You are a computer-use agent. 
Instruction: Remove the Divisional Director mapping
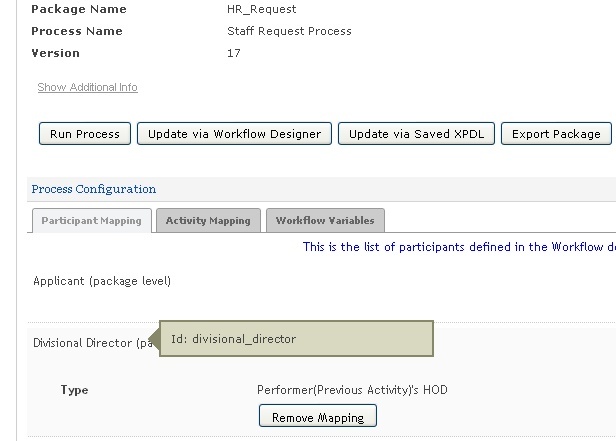pos(318,417)
